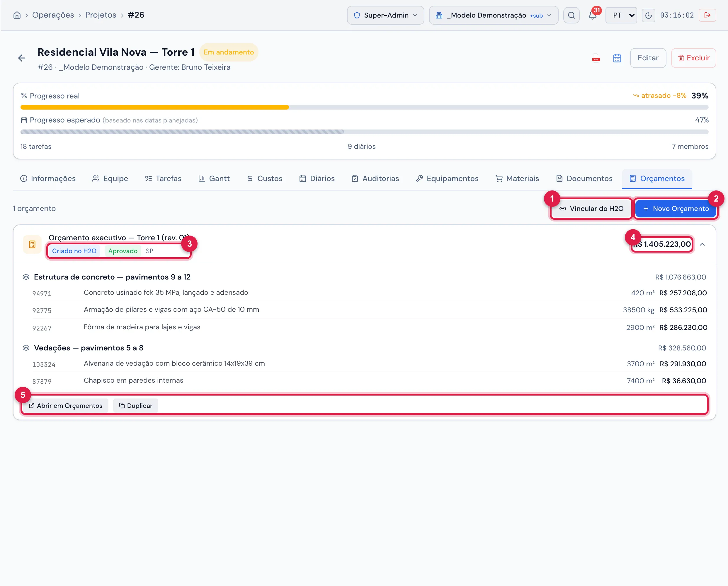Screen dimensions: 728x586
Task: Collapse the Orçamento executivo card
Action: 702,244
